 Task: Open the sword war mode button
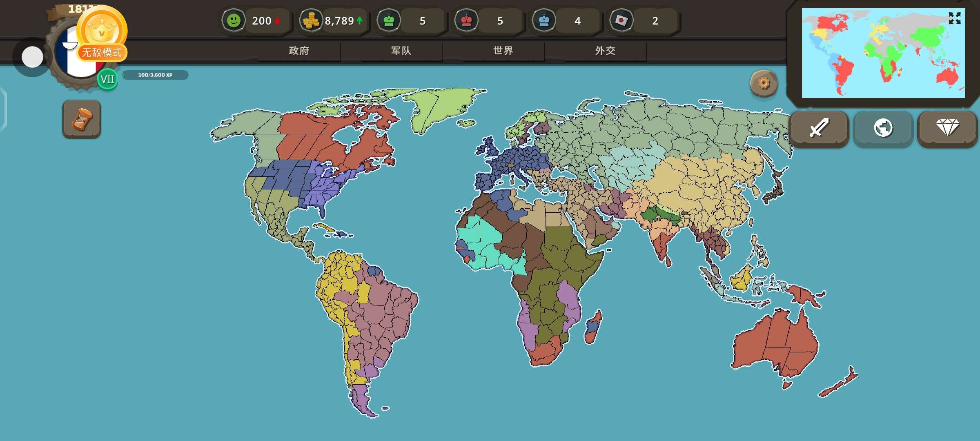pyautogui.click(x=819, y=128)
